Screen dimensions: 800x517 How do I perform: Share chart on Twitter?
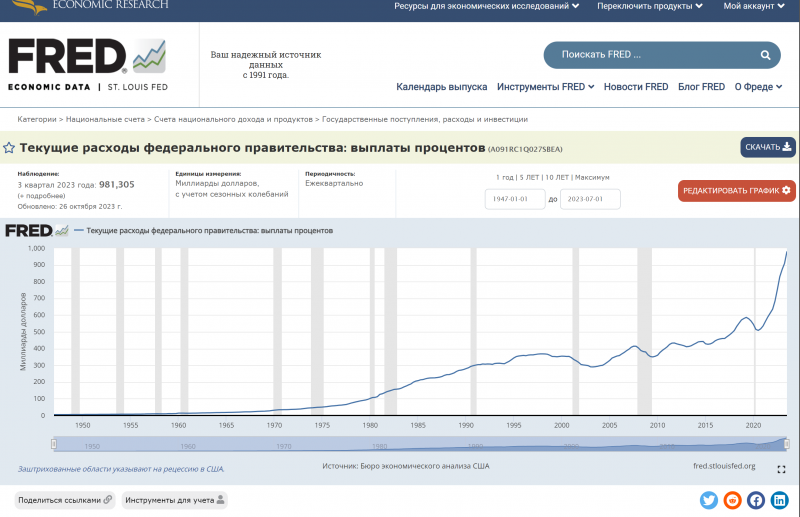(x=709, y=500)
